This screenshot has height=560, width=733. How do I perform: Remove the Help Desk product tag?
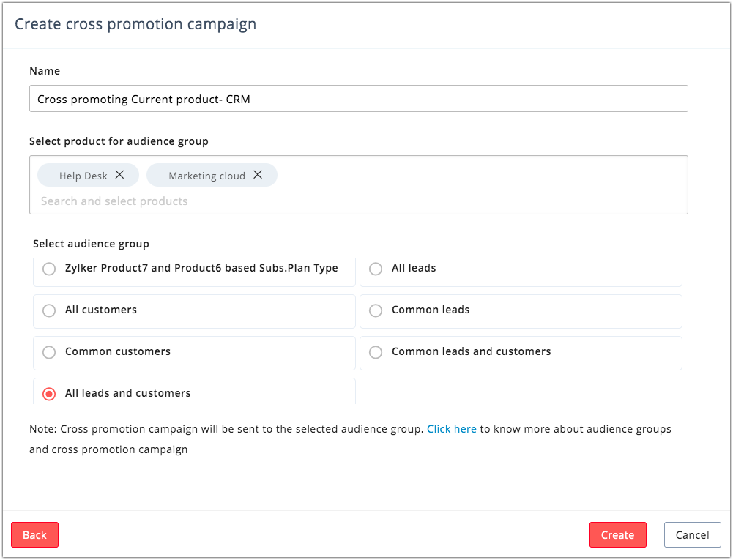120,175
